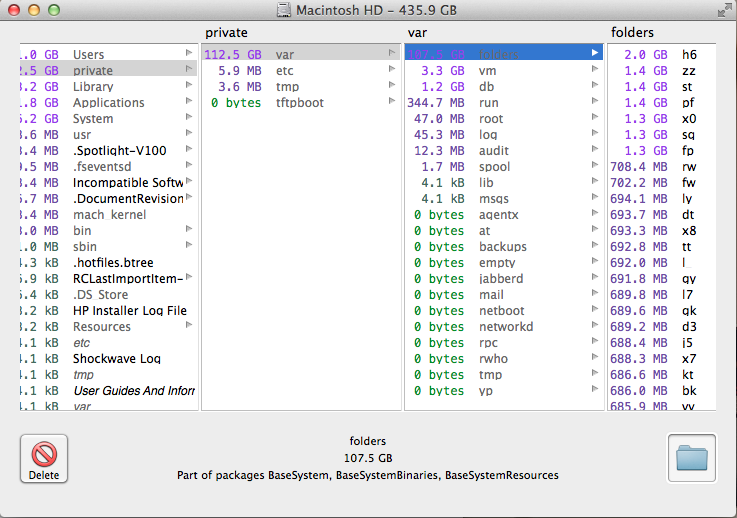Select the msgs folder row
This screenshot has width=737, height=518.
click(x=504, y=198)
